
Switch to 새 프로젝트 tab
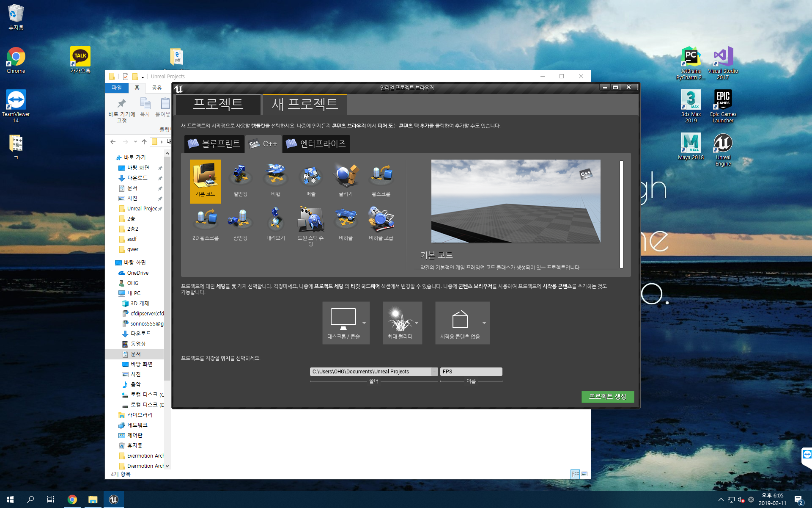(305, 104)
